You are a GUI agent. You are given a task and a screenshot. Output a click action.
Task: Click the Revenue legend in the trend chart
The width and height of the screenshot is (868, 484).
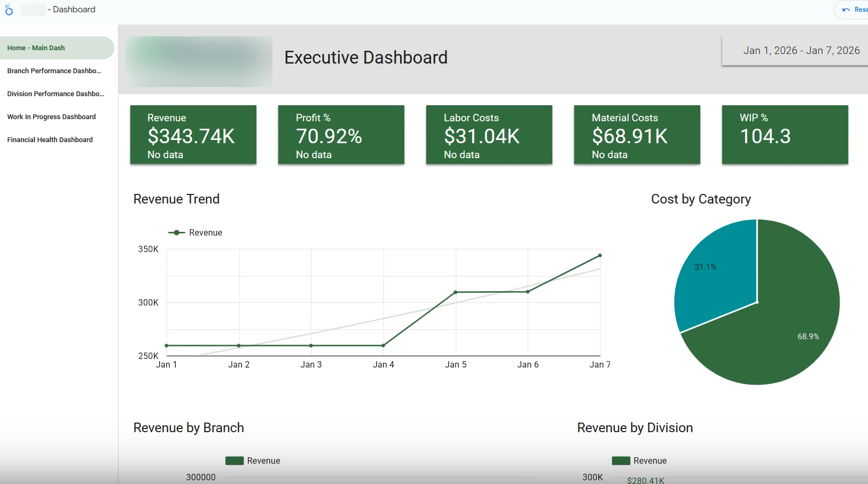tap(196, 232)
